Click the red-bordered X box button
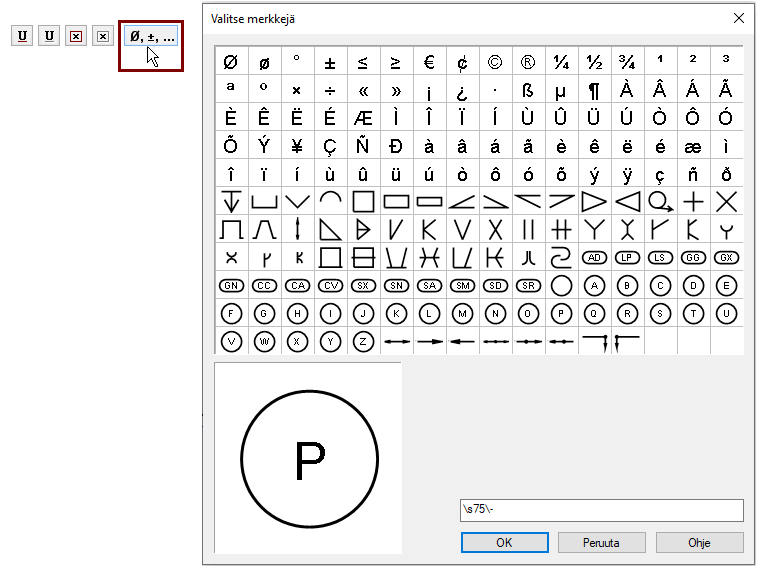The width and height of the screenshot is (758, 567). click(75, 36)
